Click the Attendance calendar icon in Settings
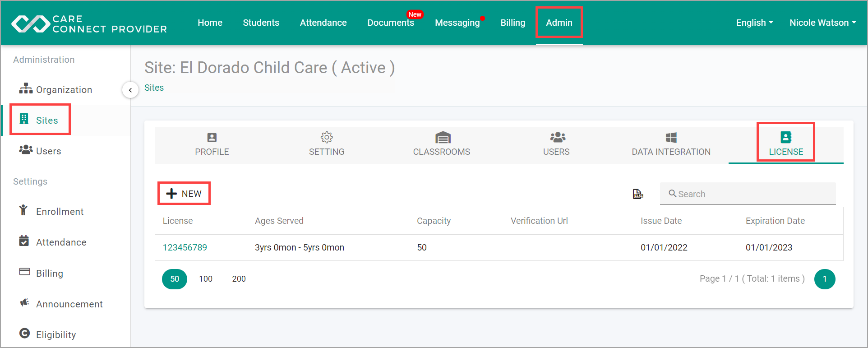868x348 pixels. pos(24,241)
